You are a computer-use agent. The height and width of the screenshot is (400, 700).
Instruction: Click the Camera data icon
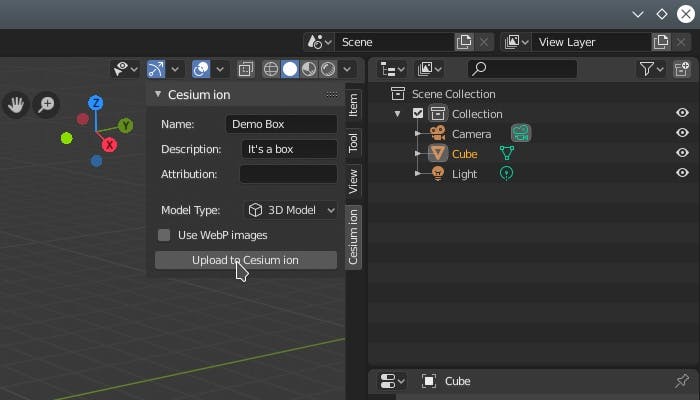pos(521,133)
